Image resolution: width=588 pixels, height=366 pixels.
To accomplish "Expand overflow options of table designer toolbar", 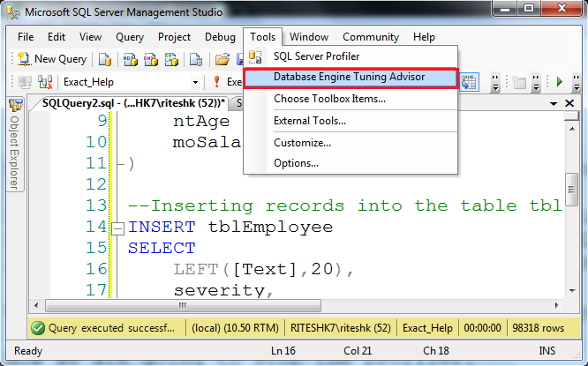I will point(536,82).
